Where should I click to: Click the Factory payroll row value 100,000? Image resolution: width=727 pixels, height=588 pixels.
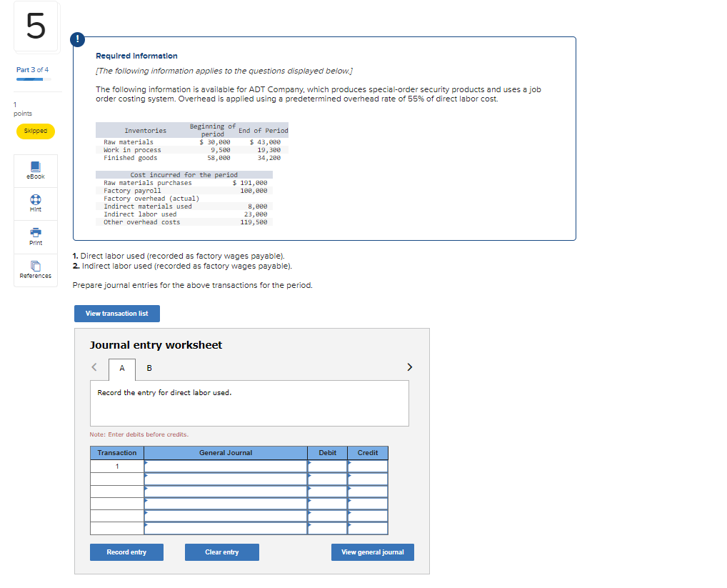[x=254, y=191]
